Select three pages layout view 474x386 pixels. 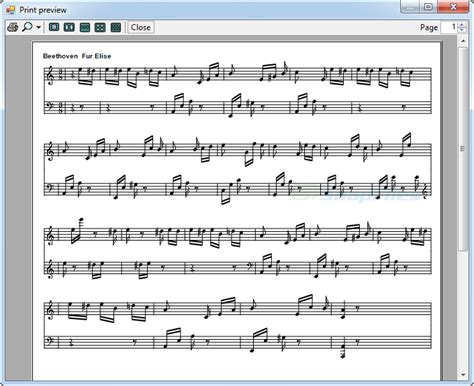point(85,27)
